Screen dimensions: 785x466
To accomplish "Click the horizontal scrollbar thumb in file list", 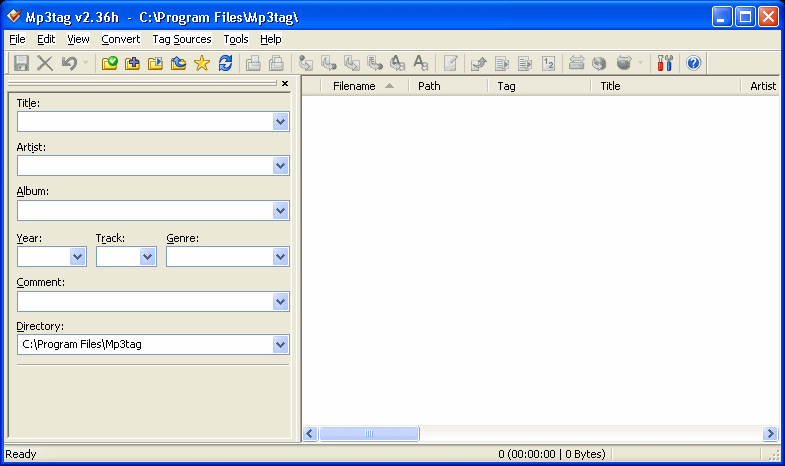I will (369, 433).
